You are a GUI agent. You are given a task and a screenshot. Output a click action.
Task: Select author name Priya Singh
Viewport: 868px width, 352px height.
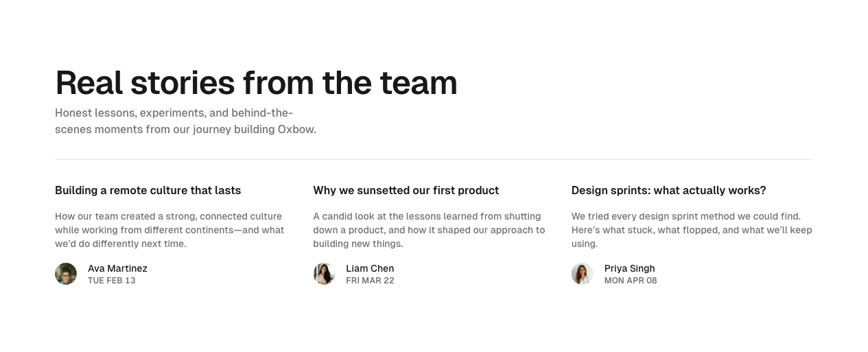click(629, 268)
